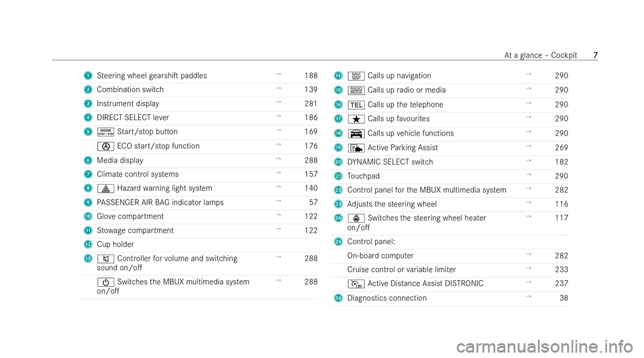Click the NAVI MAP navigation icon

[x=356, y=76]
